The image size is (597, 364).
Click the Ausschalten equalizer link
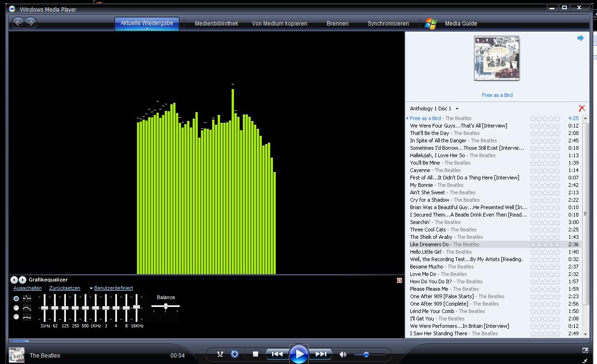(27, 288)
